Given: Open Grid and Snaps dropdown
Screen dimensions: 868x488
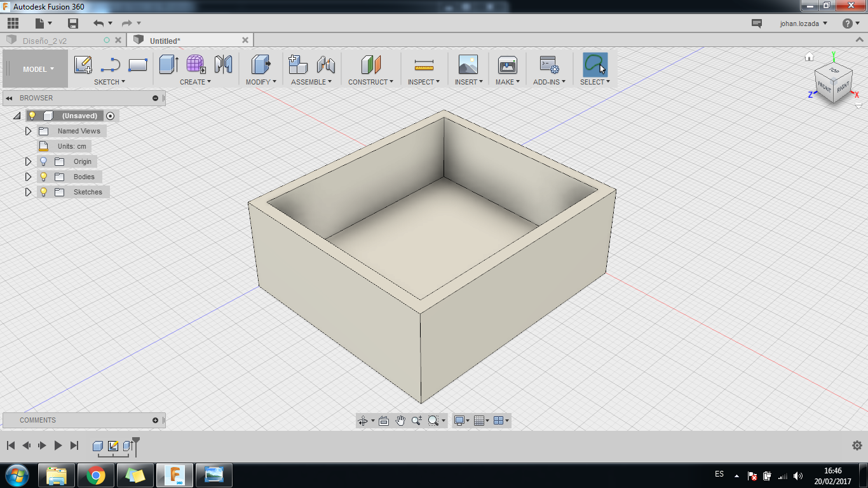Looking at the screenshot, I should (x=482, y=421).
